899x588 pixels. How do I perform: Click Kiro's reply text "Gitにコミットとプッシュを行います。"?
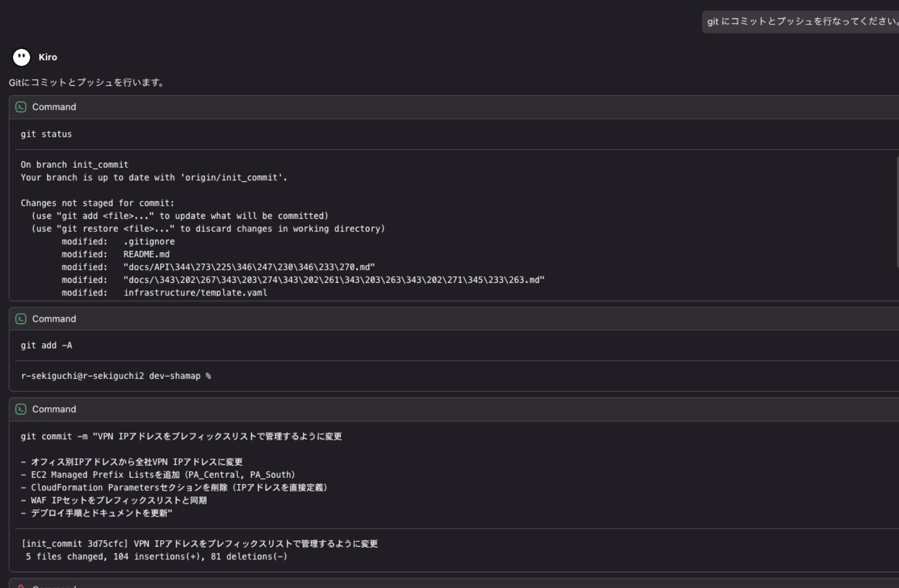87,83
